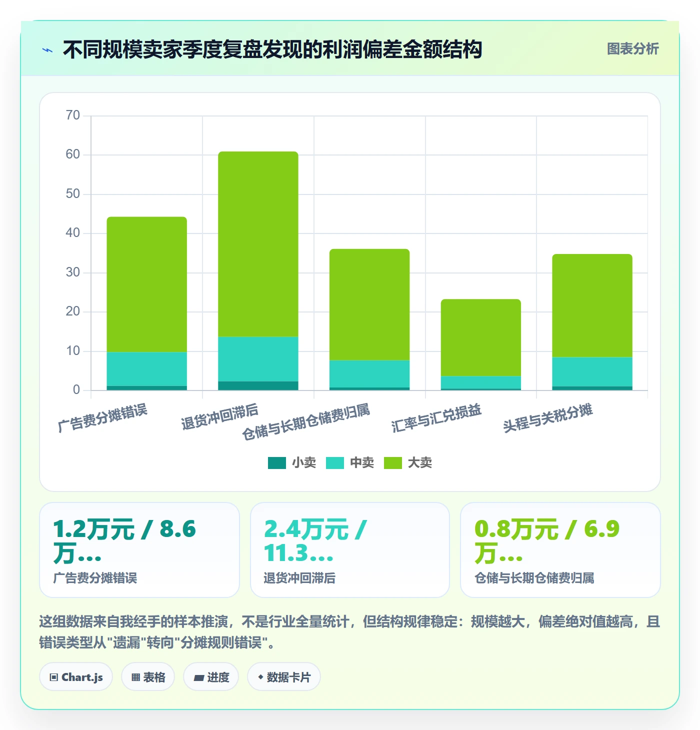Click the y-axis value 70
Image resolution: width=700 pixels, height=730 pixels.
[73, 115]
